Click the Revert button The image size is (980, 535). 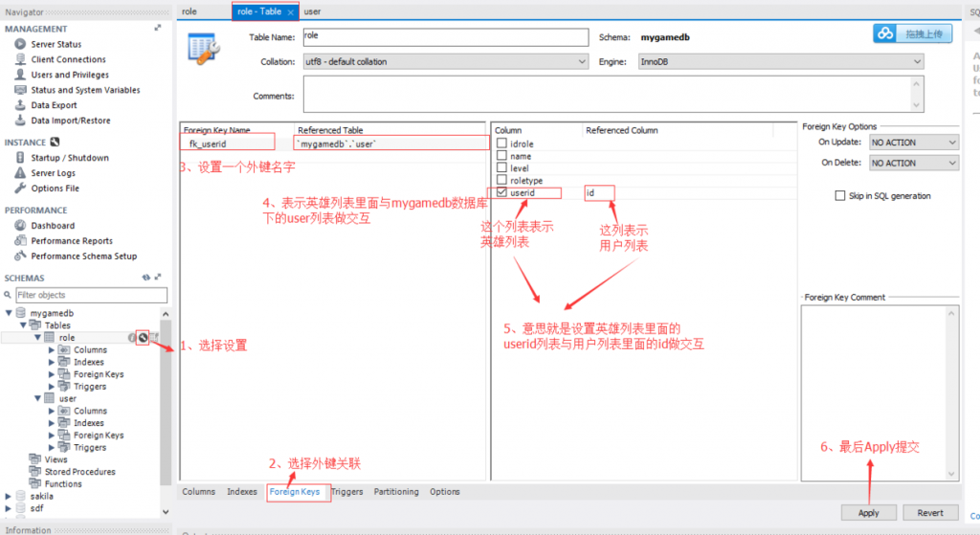(930, 512)
